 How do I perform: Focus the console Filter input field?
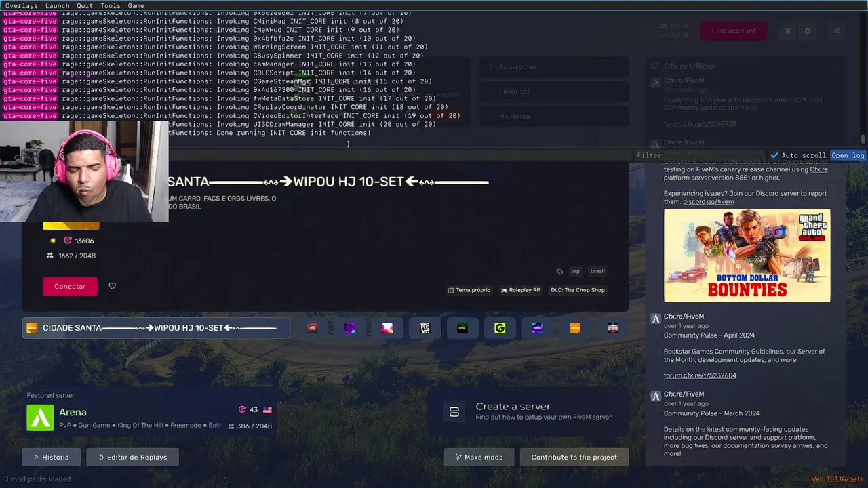click(x=698, y=155)
